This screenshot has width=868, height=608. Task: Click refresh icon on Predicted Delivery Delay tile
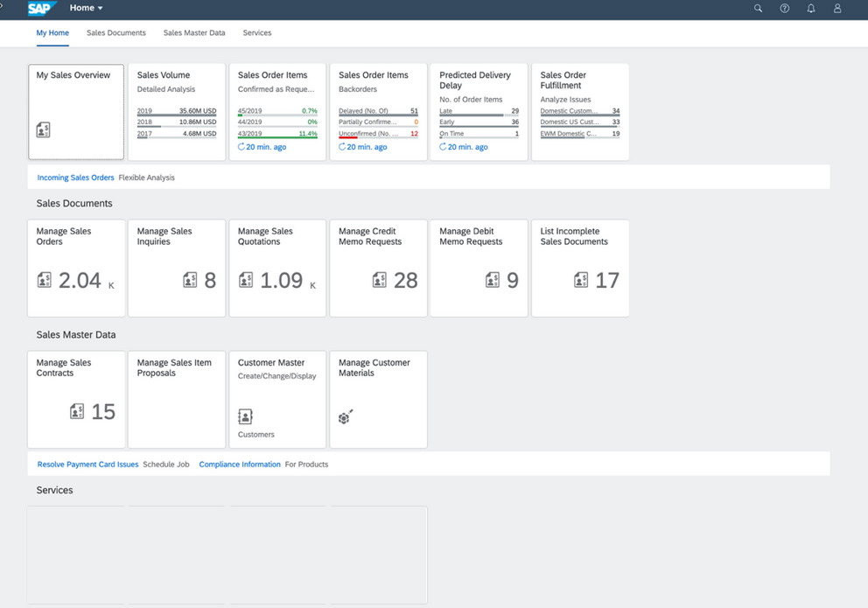click(443, 147)
